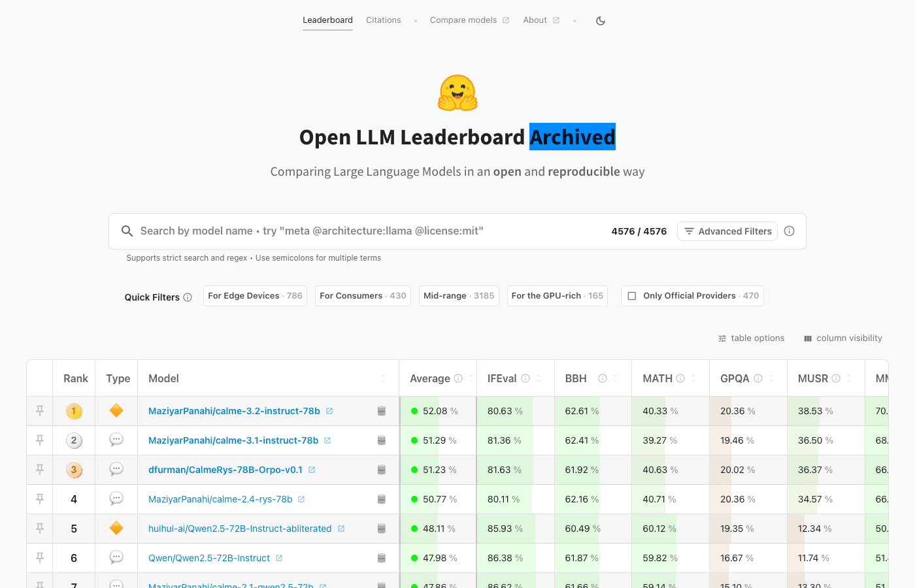915x588 pixels.
Task: Click external link icon for calme-3.2-instruct-78b
Action: pos(329,411)
